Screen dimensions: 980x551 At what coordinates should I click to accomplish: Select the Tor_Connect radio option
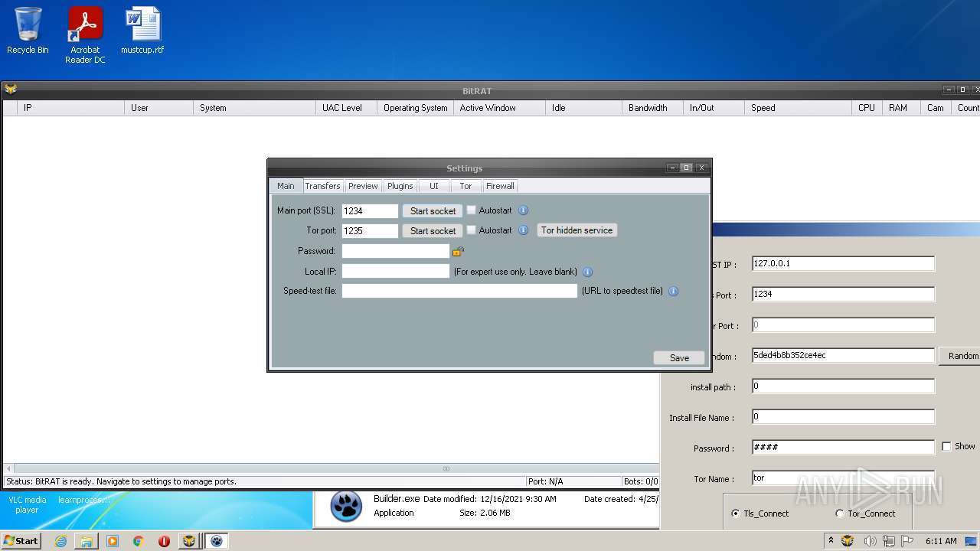tap(840, 514)
